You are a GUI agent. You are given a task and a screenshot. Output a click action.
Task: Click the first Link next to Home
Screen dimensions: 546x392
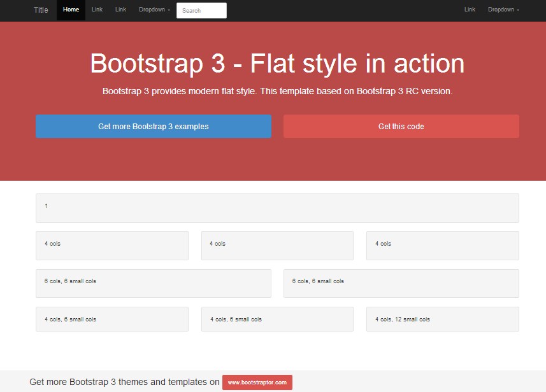(x=97, y=10)
